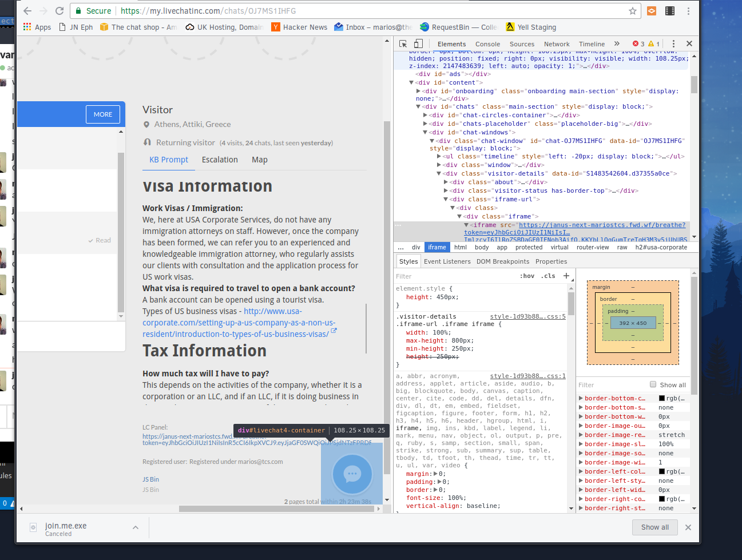Image resolution: width=742 pixels, height=560 pixels.
Task: Open the Escalation tab
Action: pos(220,160)
